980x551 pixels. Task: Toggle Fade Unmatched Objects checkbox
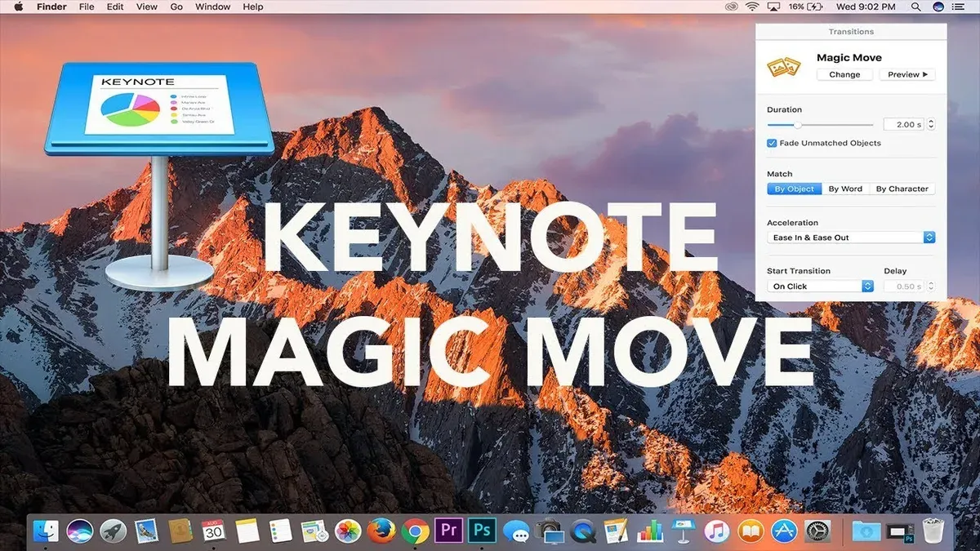click(x=772, y=143)
